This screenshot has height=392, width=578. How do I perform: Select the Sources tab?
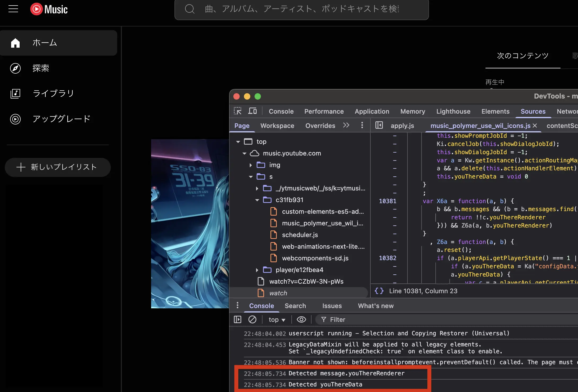pos(533,112)
